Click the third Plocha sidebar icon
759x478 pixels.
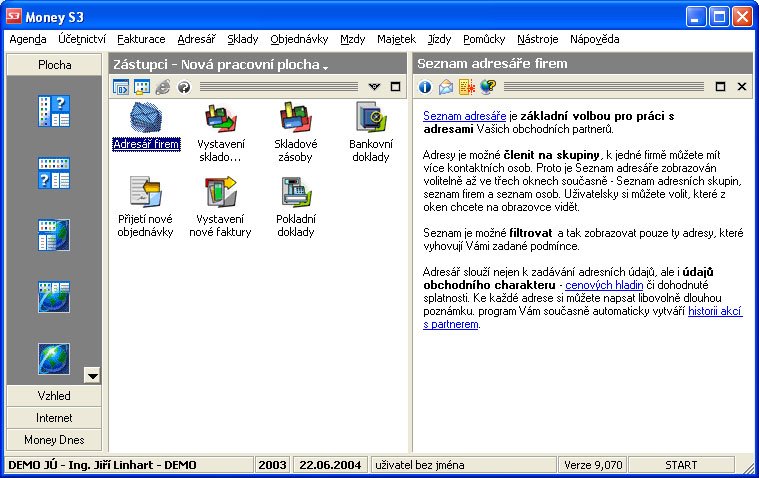point(54,235)
